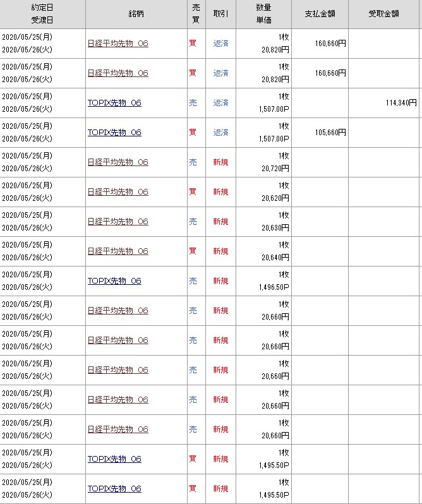
Task: Open TOPIX先物 06 link with 105,660円 payment
Action: [x=114, y=133]
